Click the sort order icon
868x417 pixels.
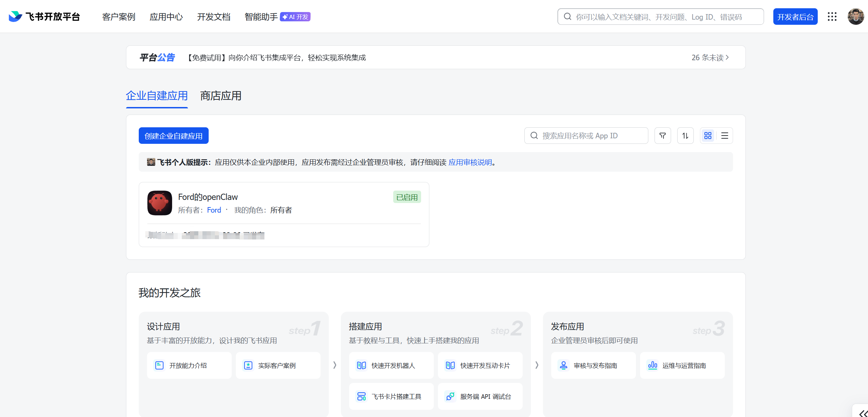(685, 136)
